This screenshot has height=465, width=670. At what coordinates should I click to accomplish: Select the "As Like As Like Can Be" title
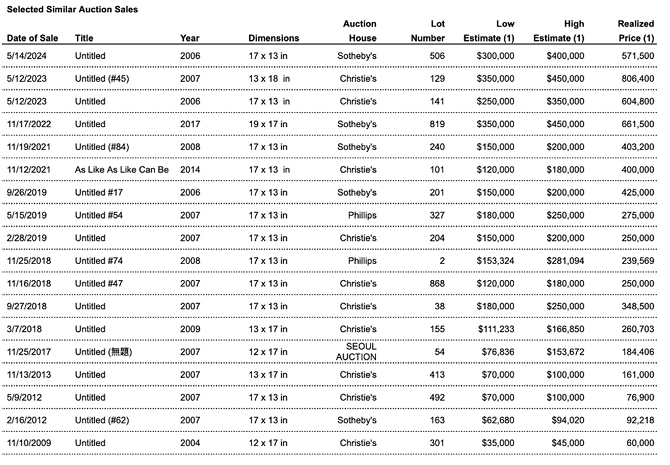(x=122, y=169)
